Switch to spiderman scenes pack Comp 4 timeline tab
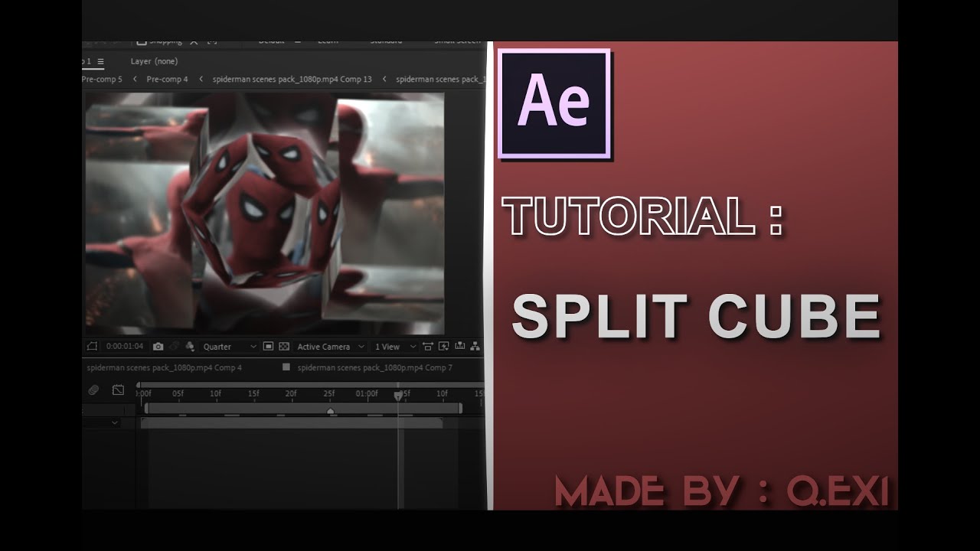 coord(164,367)
